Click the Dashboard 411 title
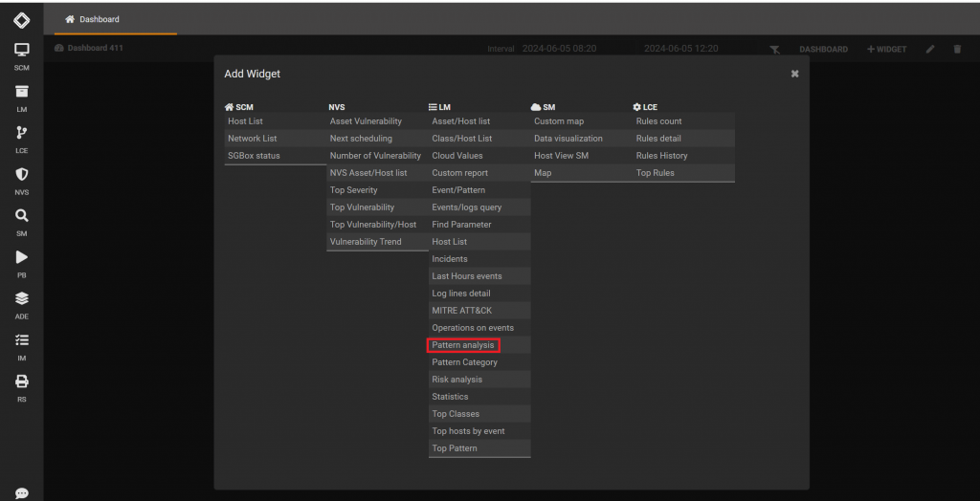Image resolution: width=980 pixels, height=501 pixels. [95, 48]
